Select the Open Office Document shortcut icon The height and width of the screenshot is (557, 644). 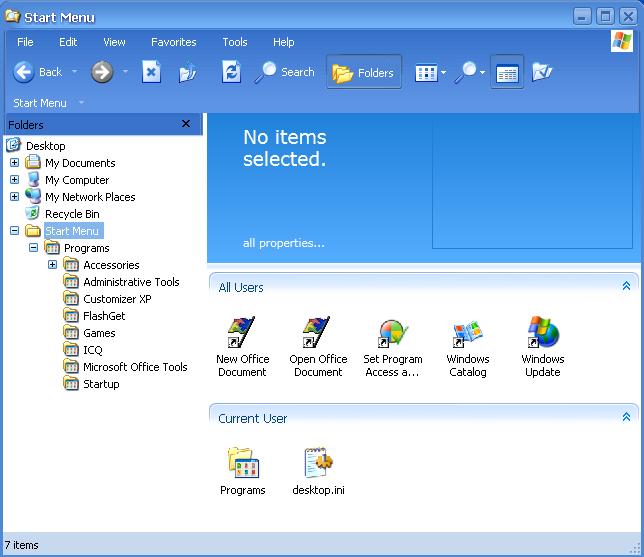(317, 332)
